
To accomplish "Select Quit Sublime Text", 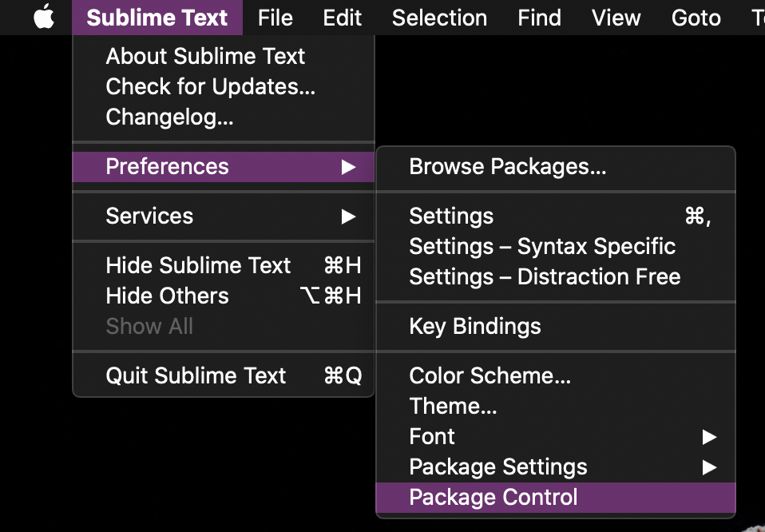I will pyautogui.click(x=224, y=375).
